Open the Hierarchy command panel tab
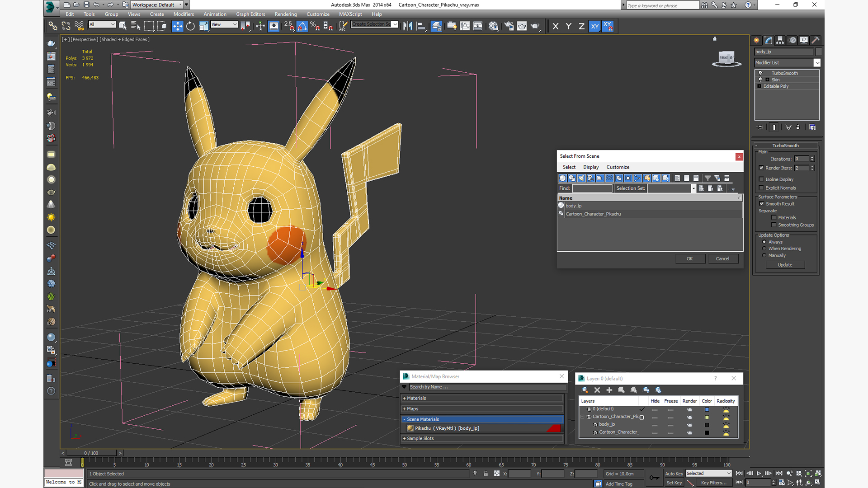 (780, 40)
